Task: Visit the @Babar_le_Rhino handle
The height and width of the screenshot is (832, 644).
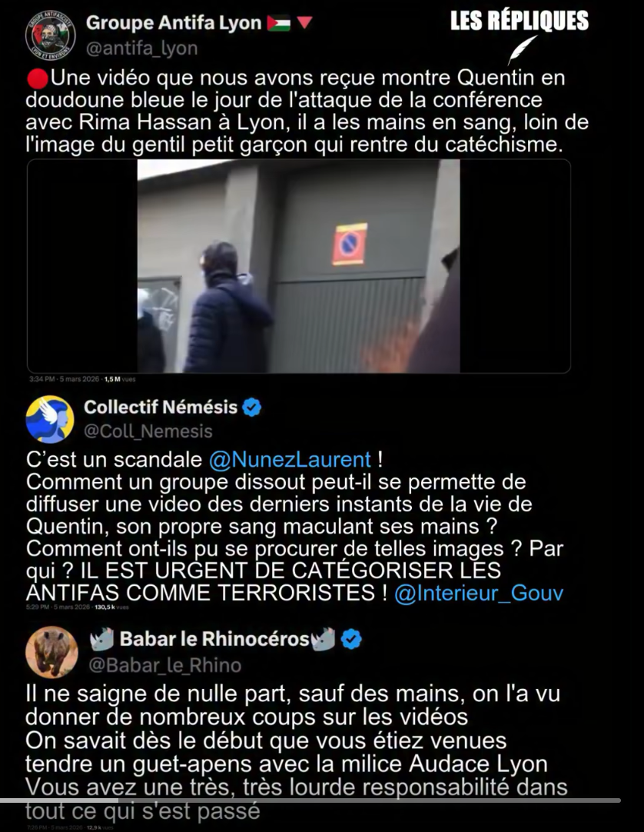Action: point(164,665)
